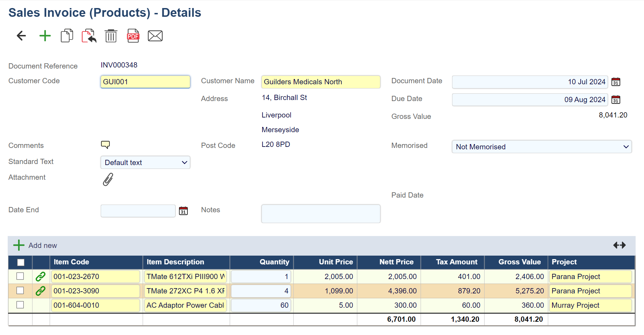The height and width of the screenshot is (335, 644).
Task: Click the Gross Value column header
Action: point(519,262)
